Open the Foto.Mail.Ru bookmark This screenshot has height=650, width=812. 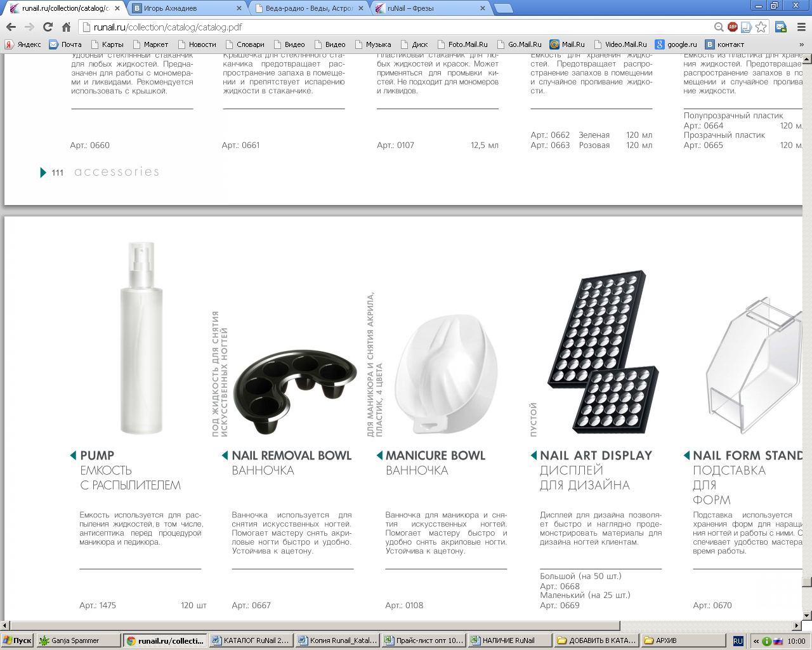click(462, 44)
